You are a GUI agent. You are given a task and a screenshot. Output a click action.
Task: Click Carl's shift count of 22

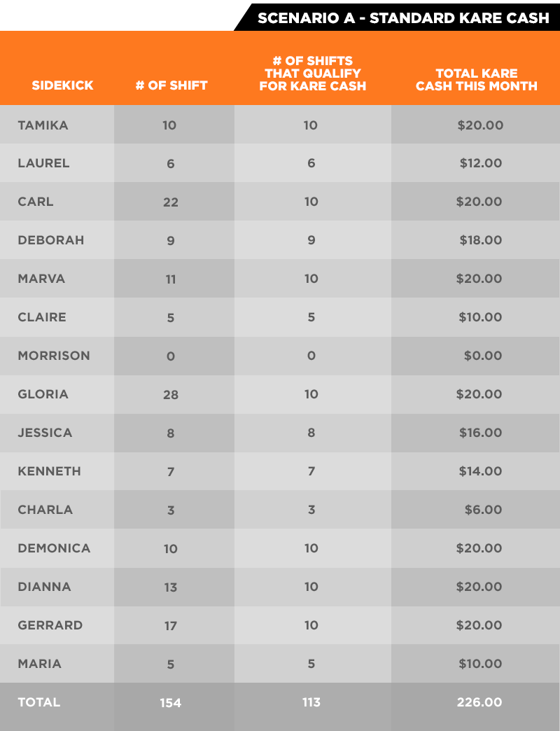coord(171,202)
